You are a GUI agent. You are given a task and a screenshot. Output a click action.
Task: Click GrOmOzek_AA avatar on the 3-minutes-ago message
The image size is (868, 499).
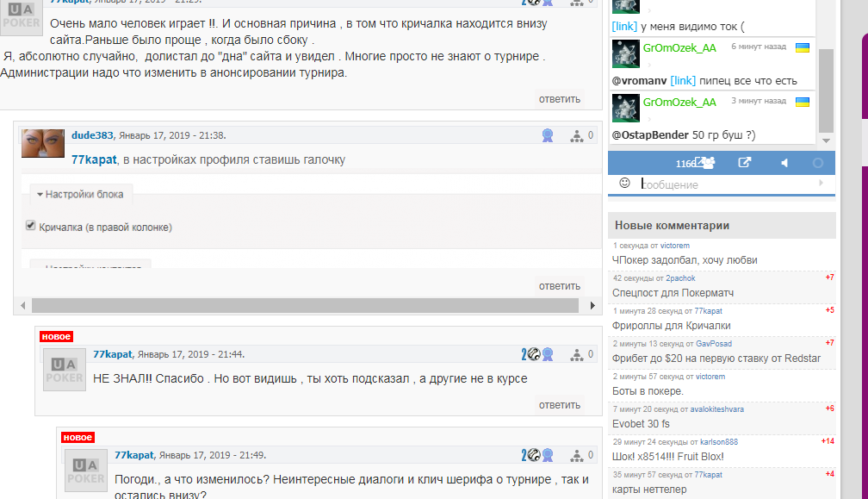coord(625,108)
